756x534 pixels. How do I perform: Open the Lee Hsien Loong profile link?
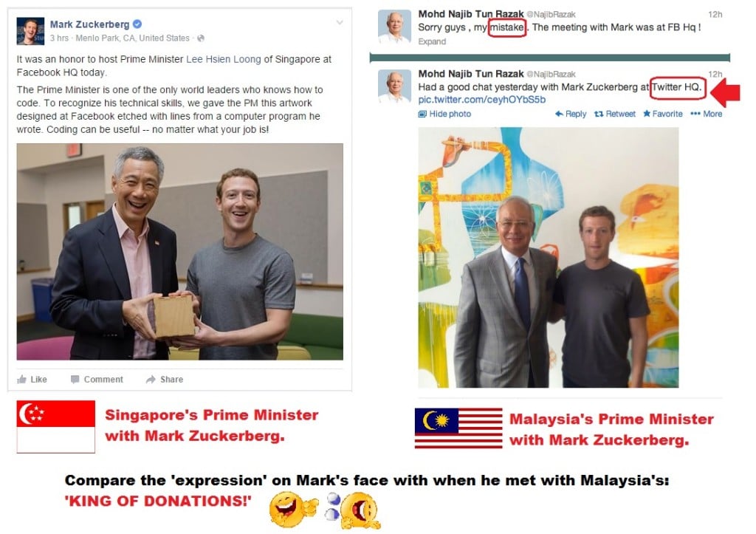pos(223,59)
